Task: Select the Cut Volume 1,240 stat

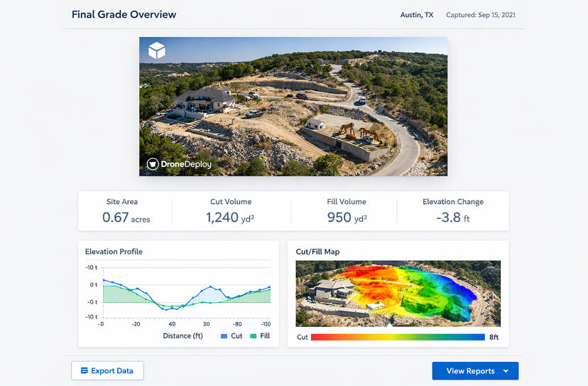Action: click(231, 211)
